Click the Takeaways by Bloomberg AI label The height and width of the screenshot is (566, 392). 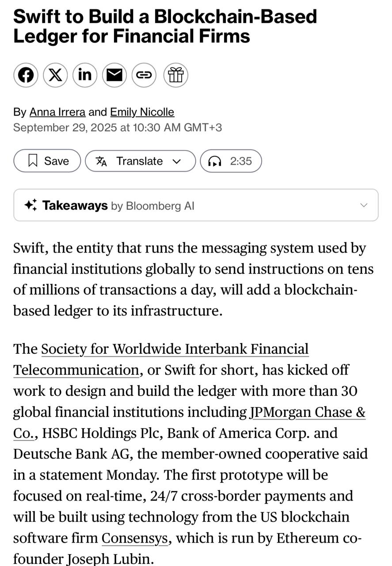click(x=118, y=206)
